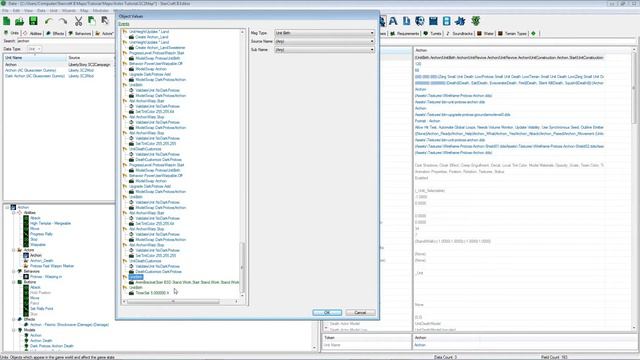The image size is (640, 360).
Task: Select Set Rally Point button item
Action: click(x=42, y=309)
